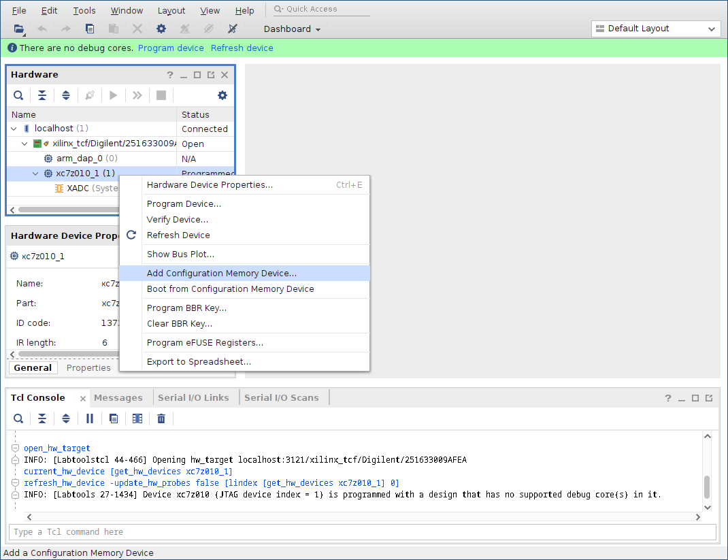Click the copy document toolbar icon
Image resolution: width=728 pixels, height=560 pixels.
[x=90, y=29]
